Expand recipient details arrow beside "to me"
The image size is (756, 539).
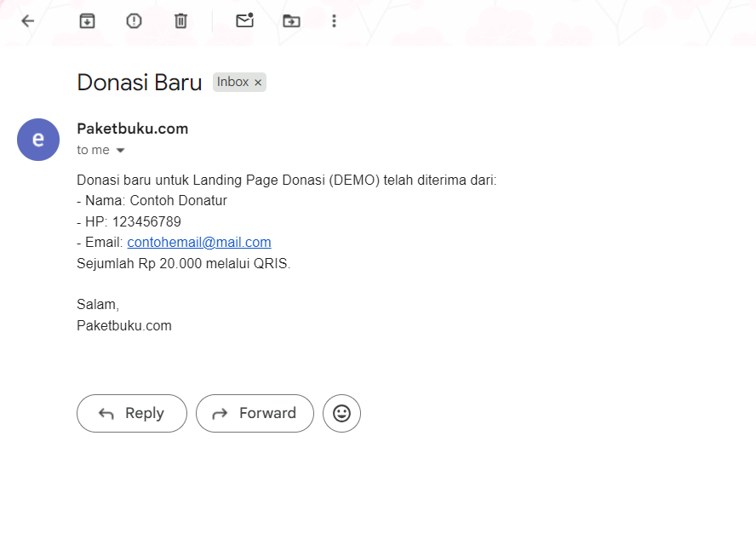coord(120,151)
